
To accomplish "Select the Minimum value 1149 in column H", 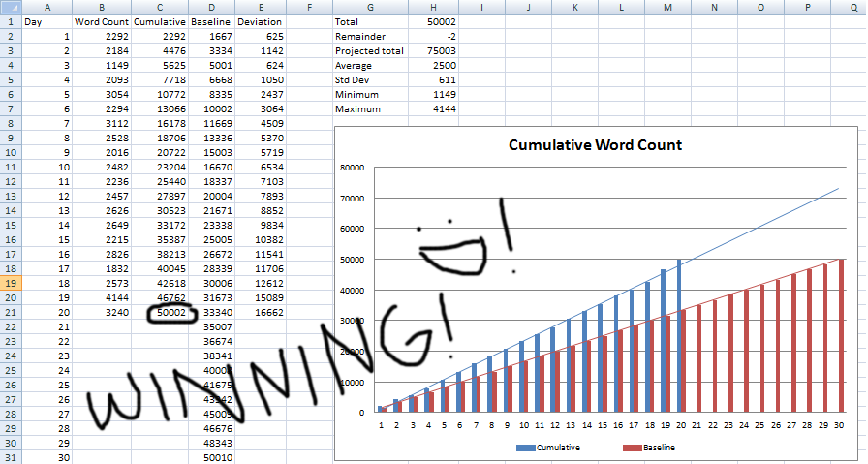I will [433, 94].
